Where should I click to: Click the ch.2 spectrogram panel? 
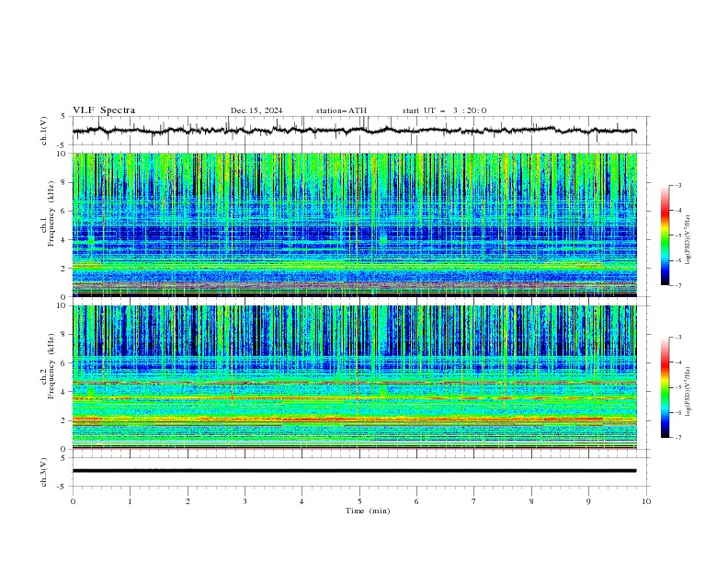coord(355,377)
